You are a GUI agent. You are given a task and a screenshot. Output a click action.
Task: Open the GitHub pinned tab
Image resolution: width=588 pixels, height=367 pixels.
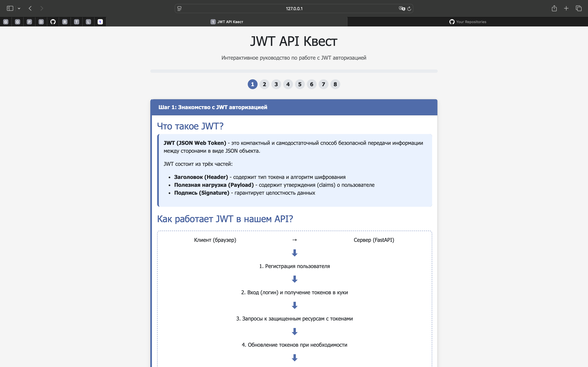pyautogui.click(x=53, y=22)
